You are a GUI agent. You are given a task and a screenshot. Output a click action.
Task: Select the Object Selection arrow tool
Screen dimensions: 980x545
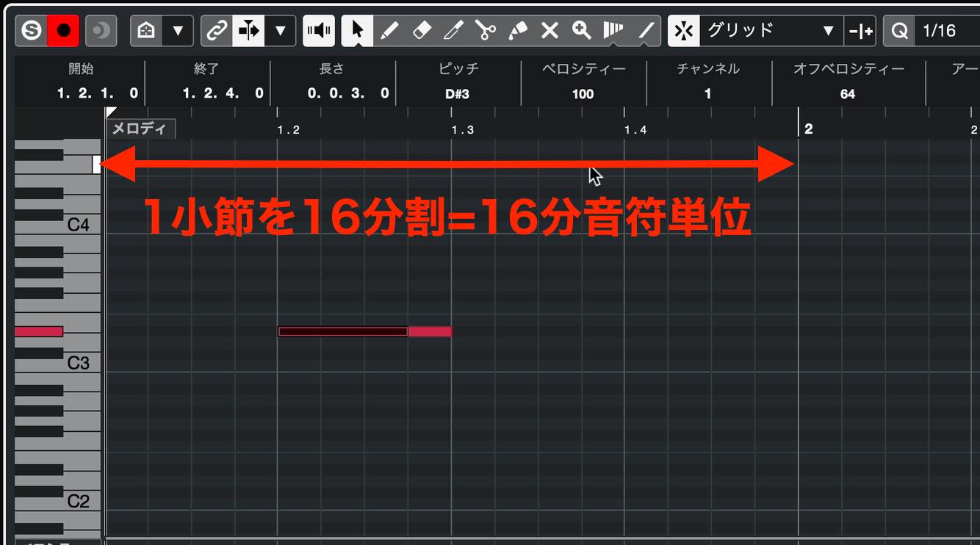pos(358,31)
